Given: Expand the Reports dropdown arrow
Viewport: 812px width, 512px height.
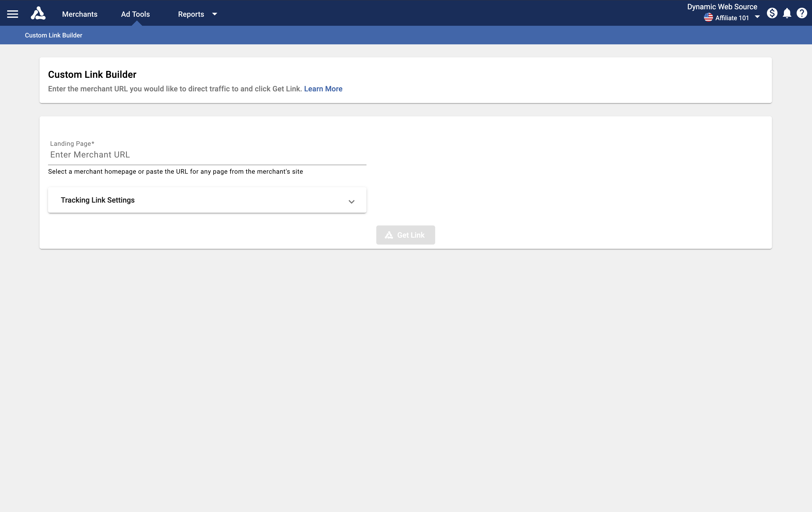Looking at the screenshot, I should [214, 14].
